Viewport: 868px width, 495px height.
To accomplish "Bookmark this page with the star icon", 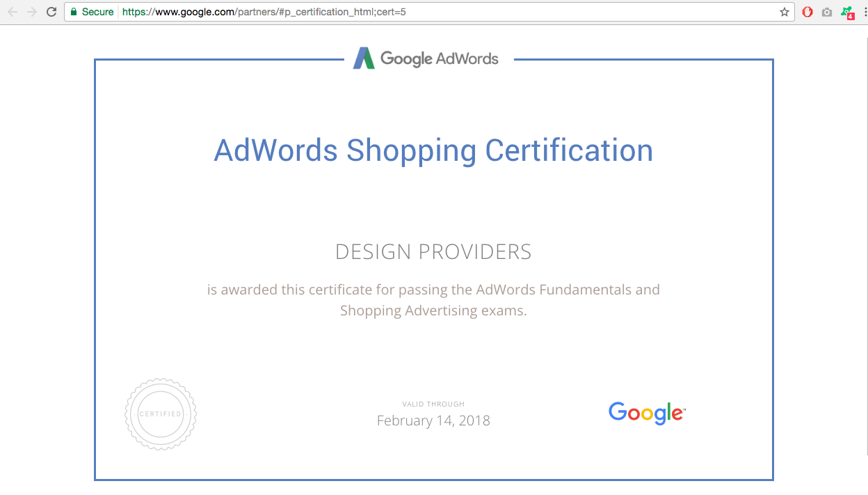I will click(785, 12).
